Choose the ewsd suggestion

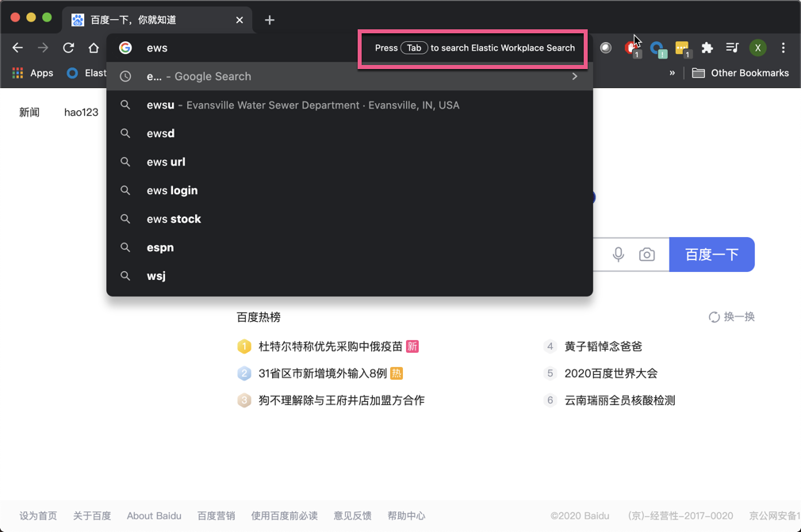350,134
